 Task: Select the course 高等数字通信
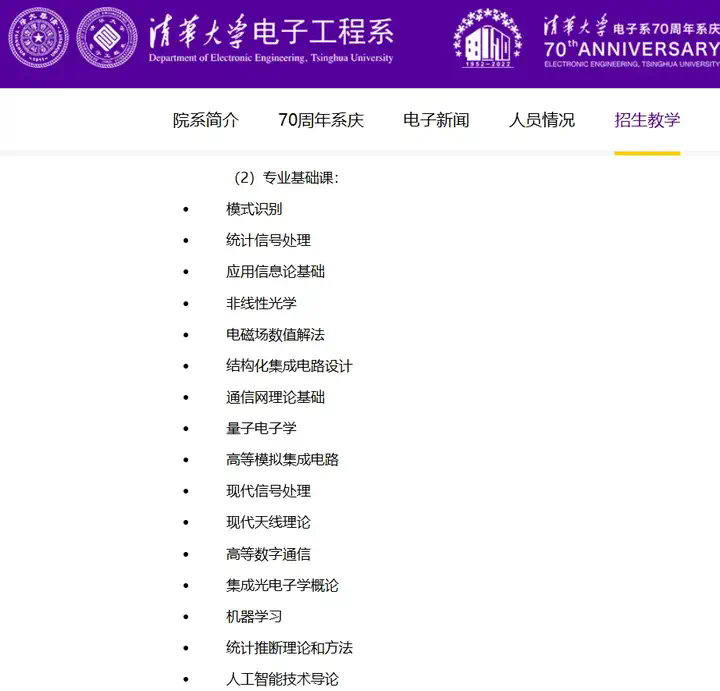tap(268, 554)
